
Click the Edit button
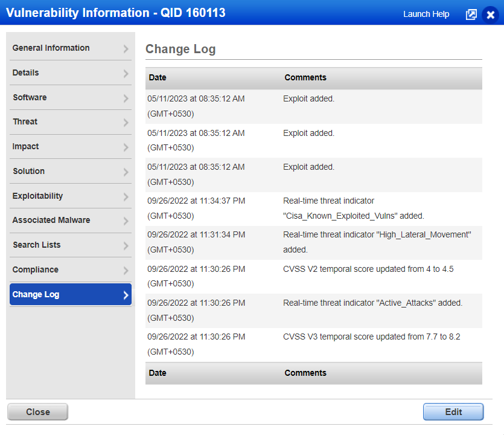[x=453, y=412]
